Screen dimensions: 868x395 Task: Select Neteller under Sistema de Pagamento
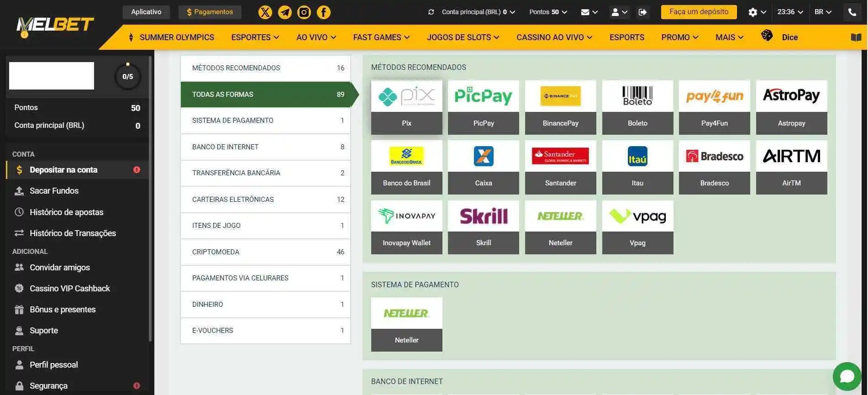[406, 324]
